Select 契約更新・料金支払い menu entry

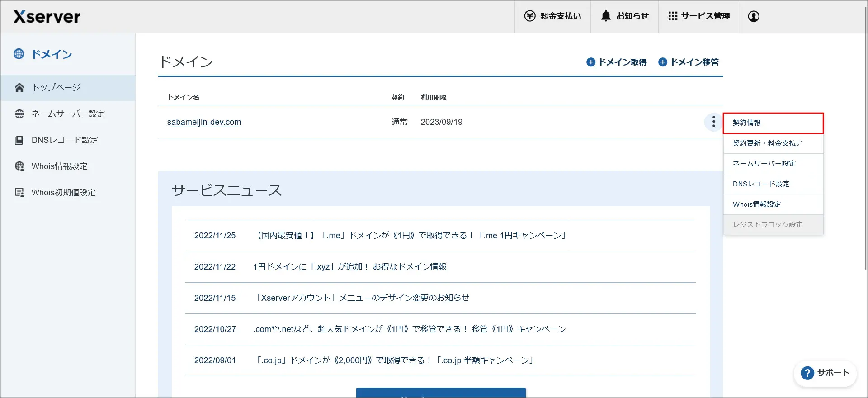773,143
